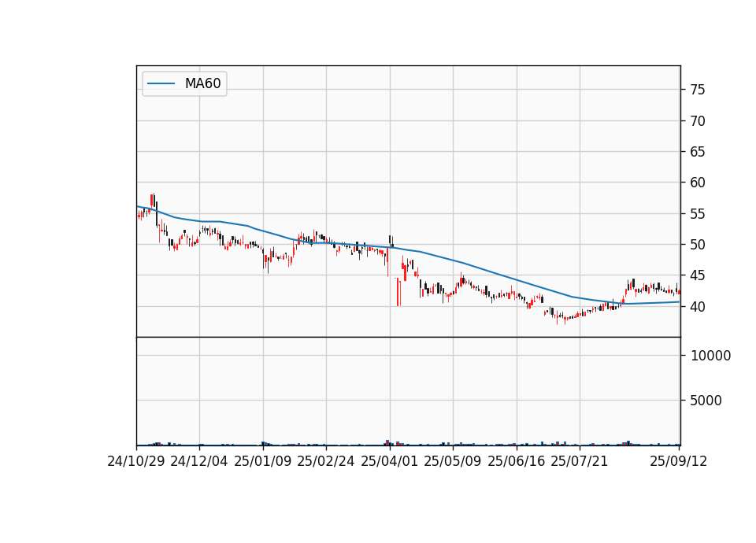Click the 55 price axis label
The image size is (756, 543).
pyautogui.click(x=698, y=214)
